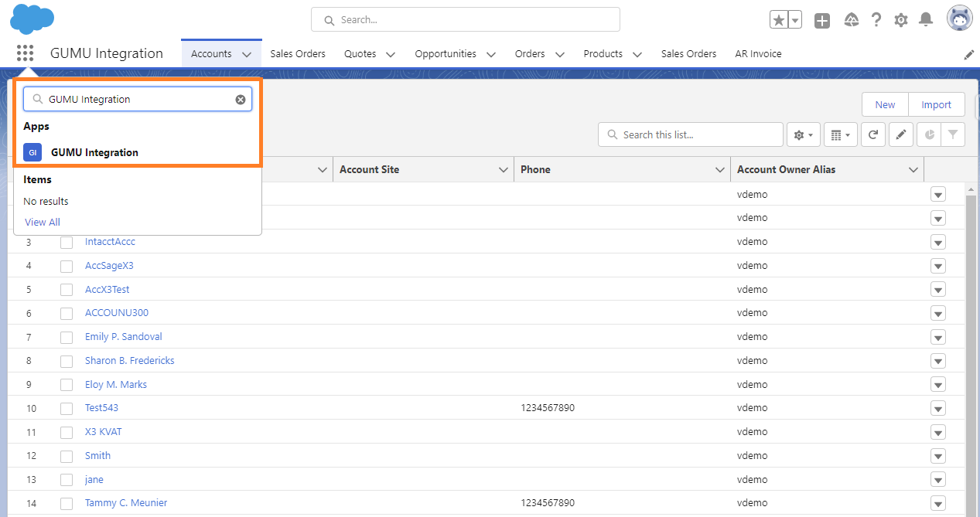Open the Trailhead guidance icon

[x=851, y=20]
